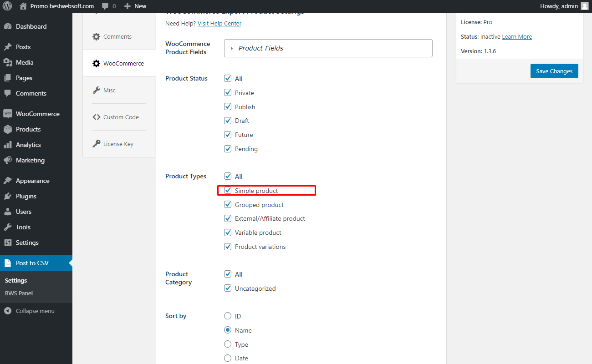
Task: Uncheck External/Affiliate product checkbox
Action: coord(228,218)
